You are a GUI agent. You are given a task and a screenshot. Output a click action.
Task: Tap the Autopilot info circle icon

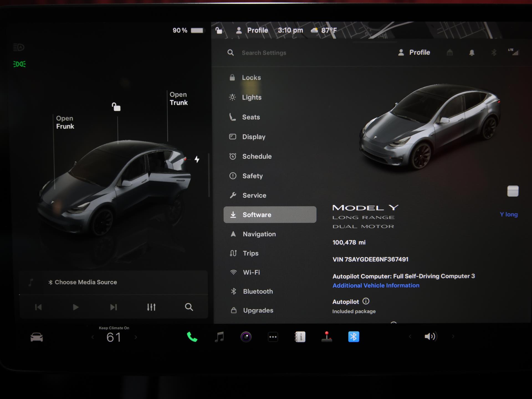[366, 301]
